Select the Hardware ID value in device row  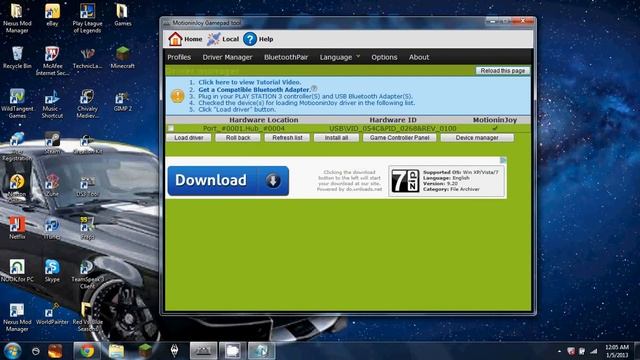(393, 128)
